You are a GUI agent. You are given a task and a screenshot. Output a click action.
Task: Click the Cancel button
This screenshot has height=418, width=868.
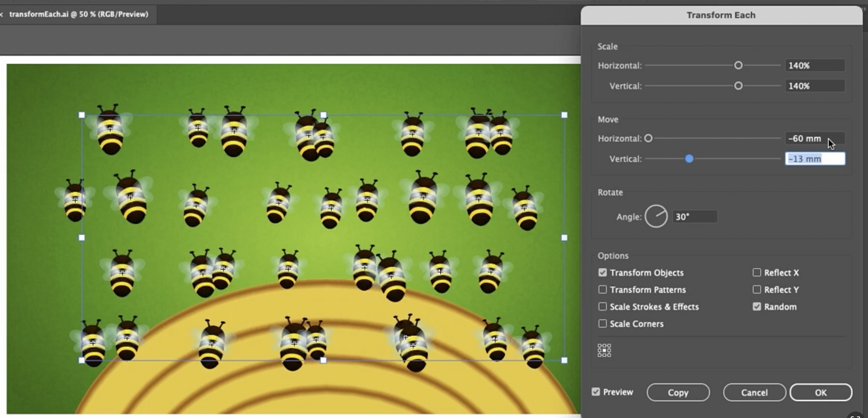[x=754, y=393]
